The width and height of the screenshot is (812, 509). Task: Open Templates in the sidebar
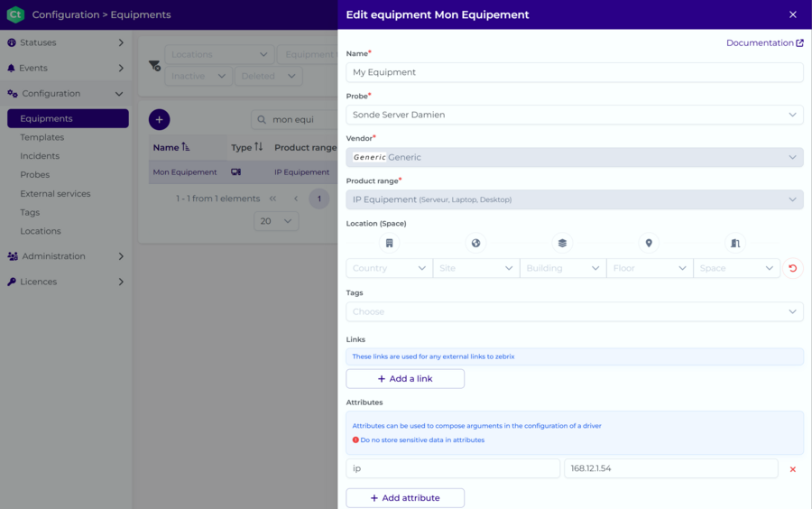pyautogui.click(x=42, y=137)
